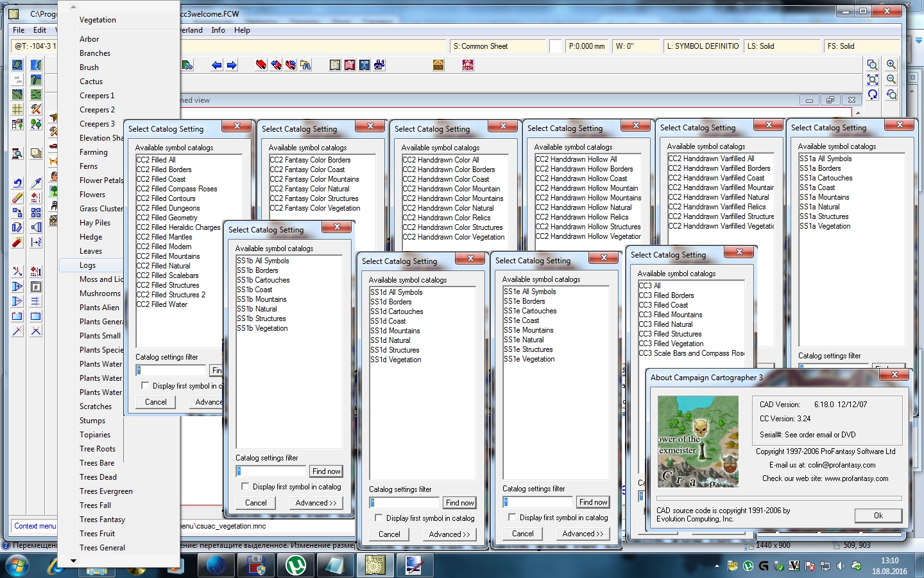Enable Display first symbol in SS1b dialog
The width and height of the screenshot is (924, 578).
pos(245,487)
